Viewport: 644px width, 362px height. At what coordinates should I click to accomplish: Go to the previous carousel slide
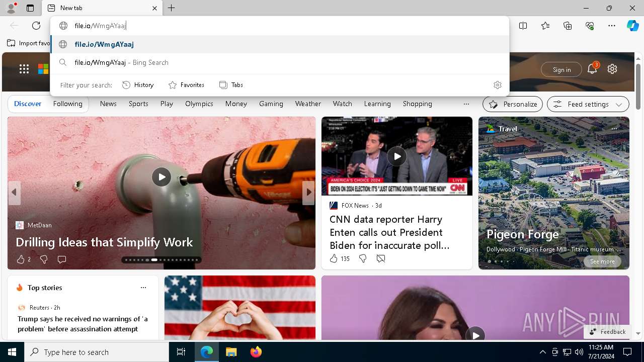tap(14, 192)
